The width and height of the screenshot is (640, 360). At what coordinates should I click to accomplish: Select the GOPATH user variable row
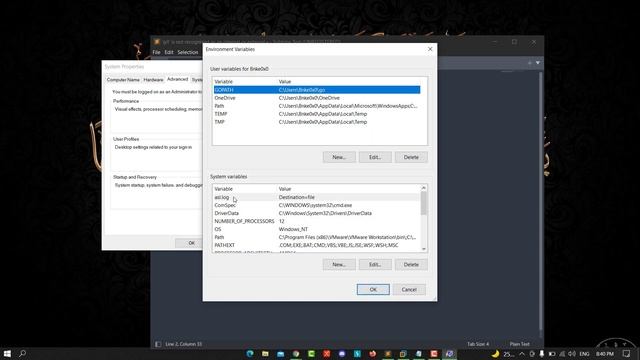tap(317, 90)
